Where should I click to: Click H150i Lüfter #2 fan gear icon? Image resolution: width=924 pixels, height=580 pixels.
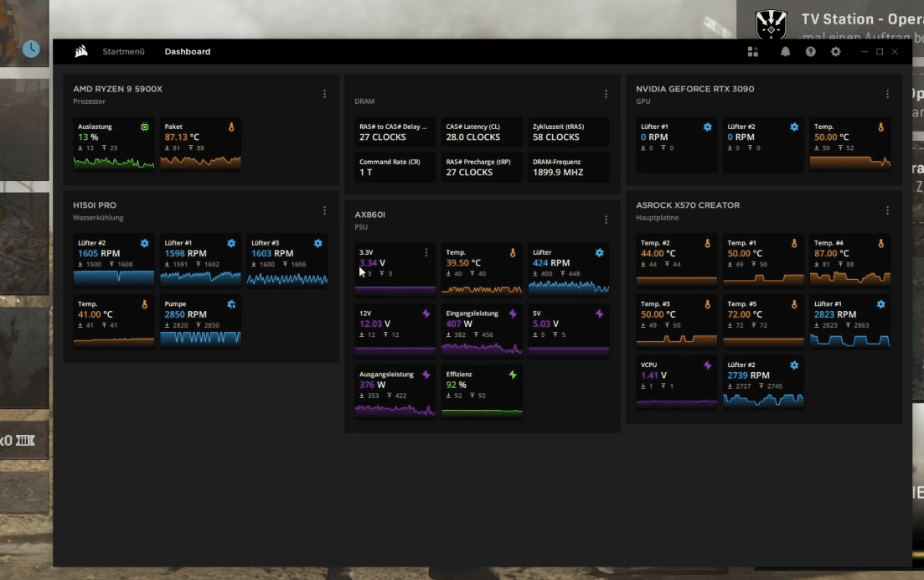[144, 243]
